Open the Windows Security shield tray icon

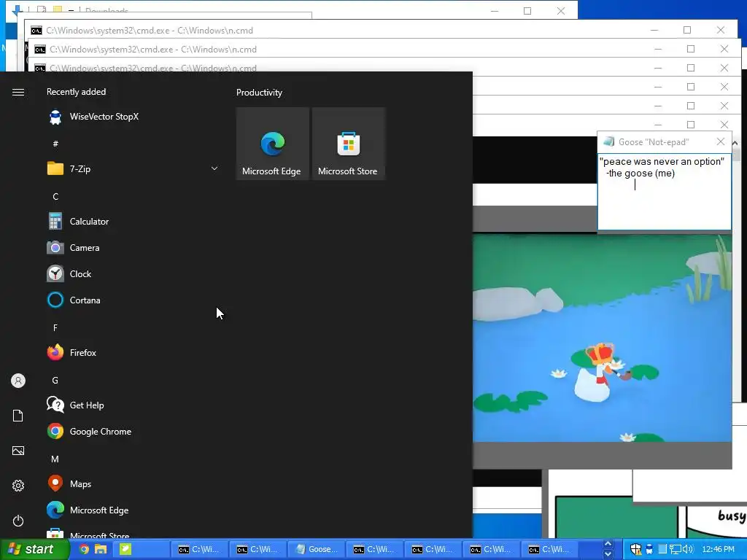click(636, 549)
